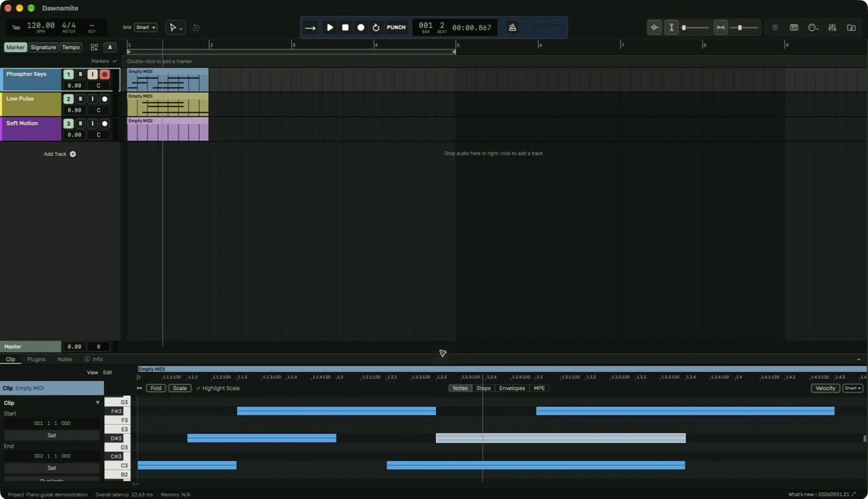Screen dimensions: 868x499
Task: Click the horizontal zoom icon
Action: [x=721, y=27]
